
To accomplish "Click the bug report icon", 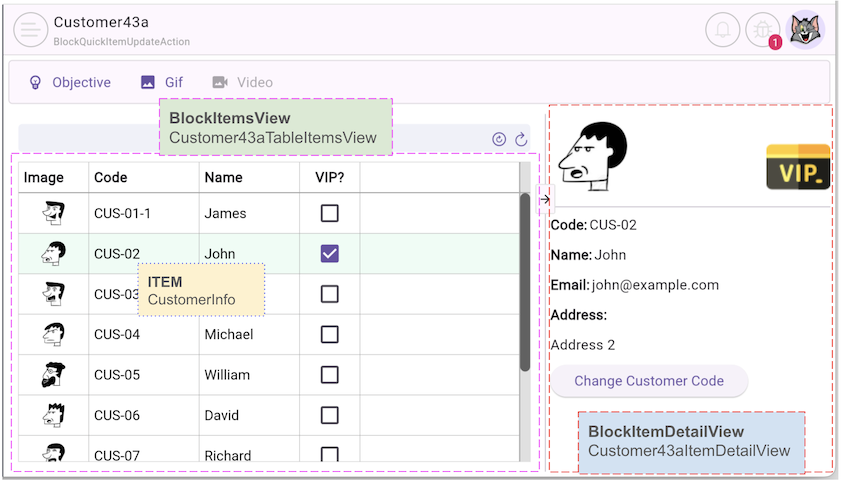I will [763, 30].
